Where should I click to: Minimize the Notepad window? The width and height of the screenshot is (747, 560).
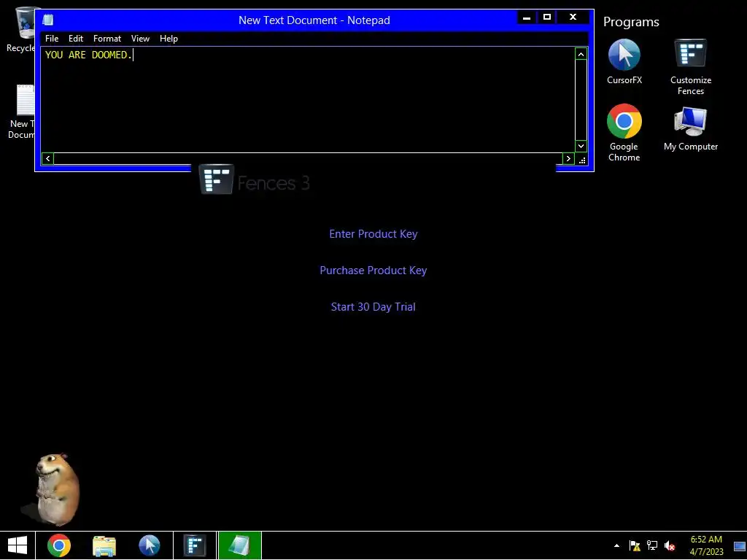527,17
